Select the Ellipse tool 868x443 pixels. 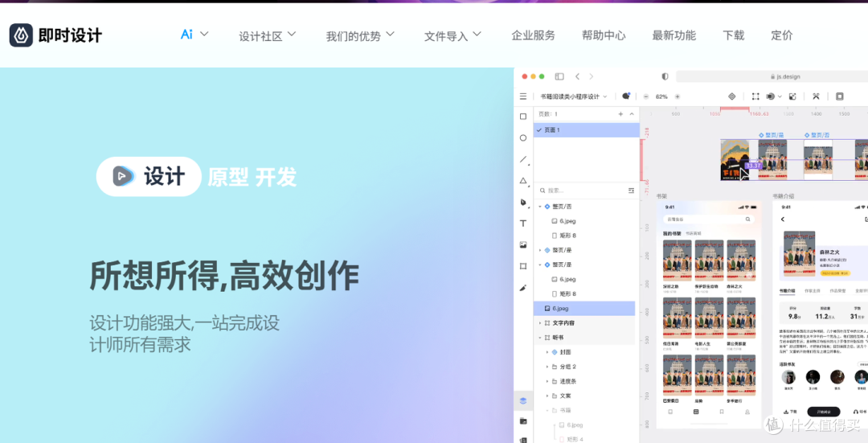(x=523, y=137)
